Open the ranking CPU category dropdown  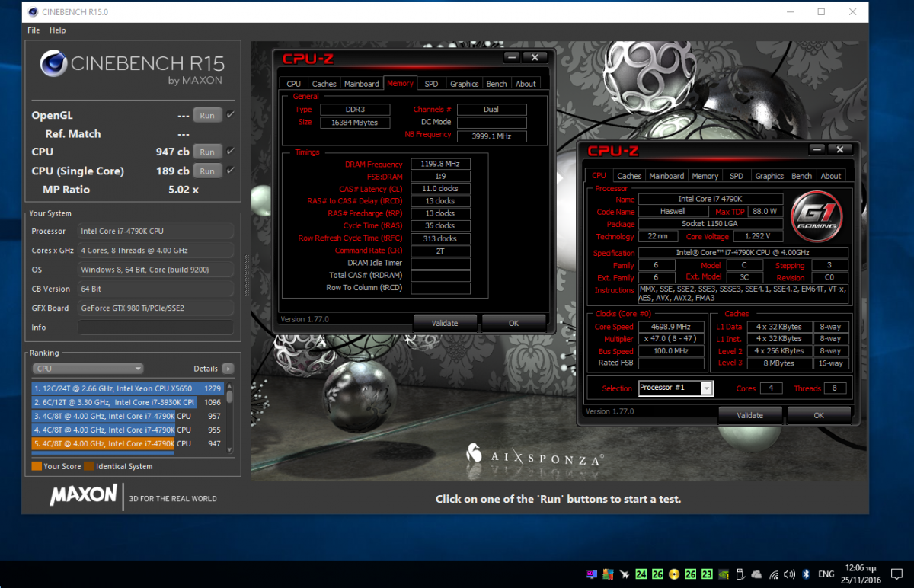(x=87, y=368)
